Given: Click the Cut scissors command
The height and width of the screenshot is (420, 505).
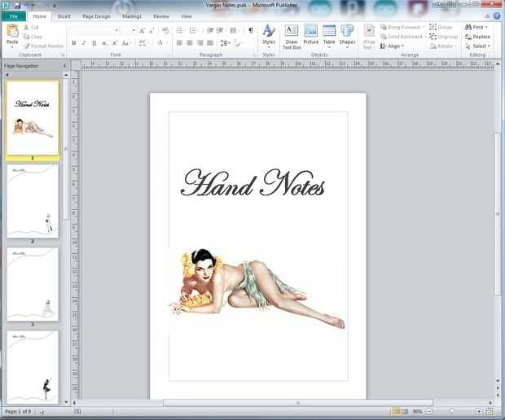Looking at the screenshot, I should coord(31,28).
